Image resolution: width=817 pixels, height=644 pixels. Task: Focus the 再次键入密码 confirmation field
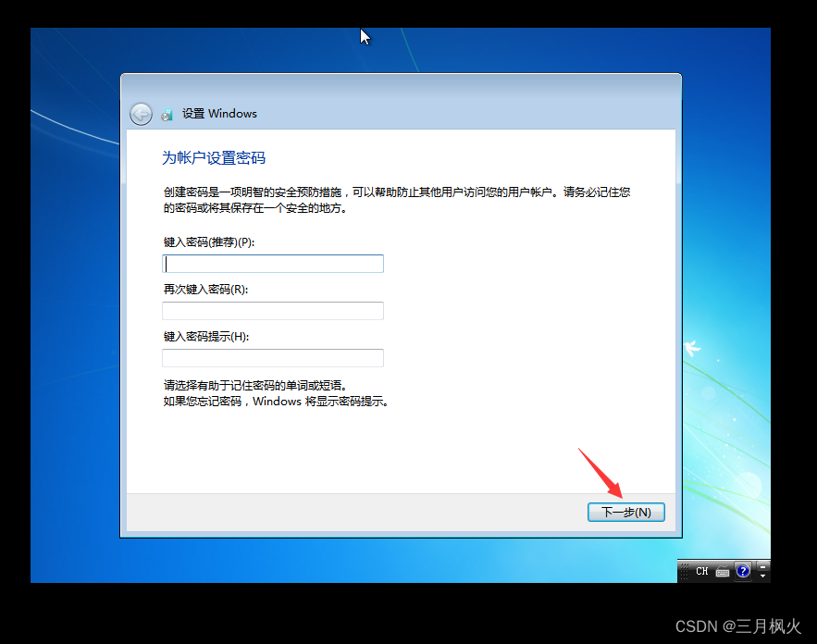click(273, 311)
